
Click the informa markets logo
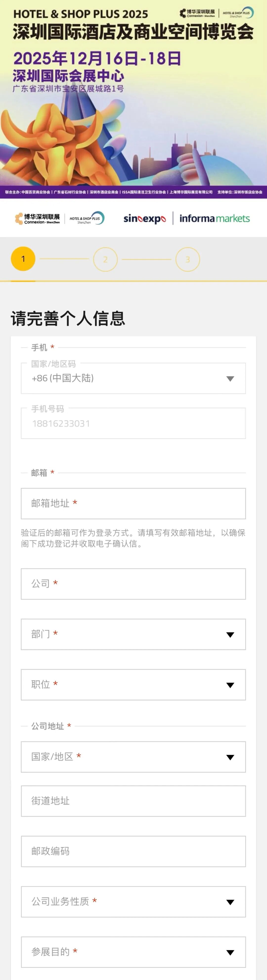(x=214, y=218)
